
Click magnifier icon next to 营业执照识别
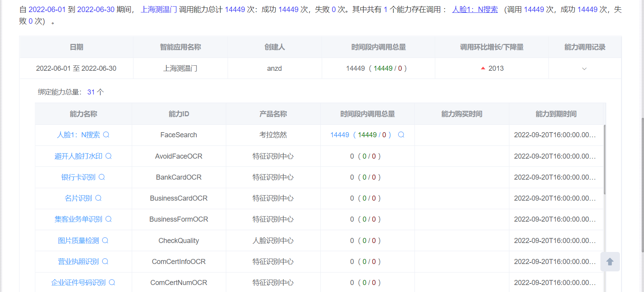click(105, 261)
